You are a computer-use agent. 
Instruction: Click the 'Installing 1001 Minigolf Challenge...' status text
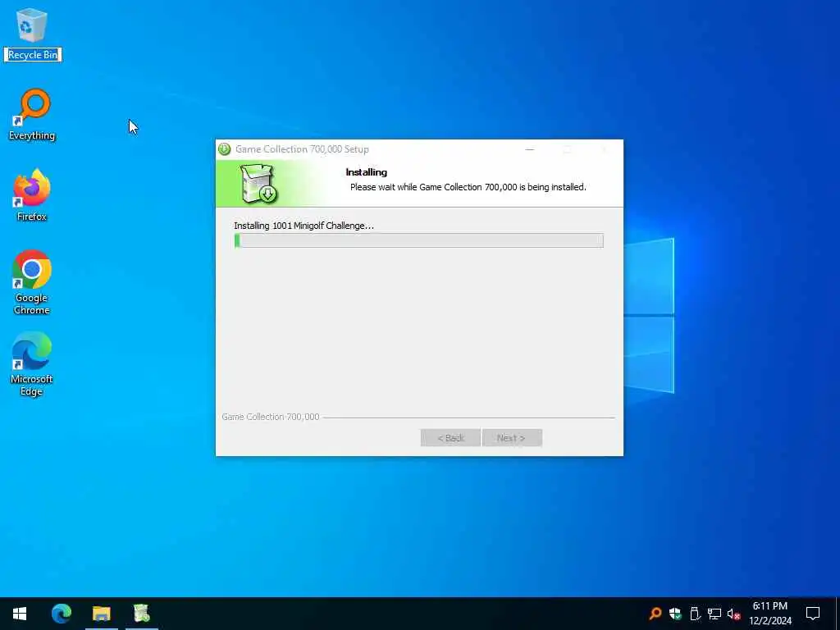pyautogui.click(x=304, y=226)
